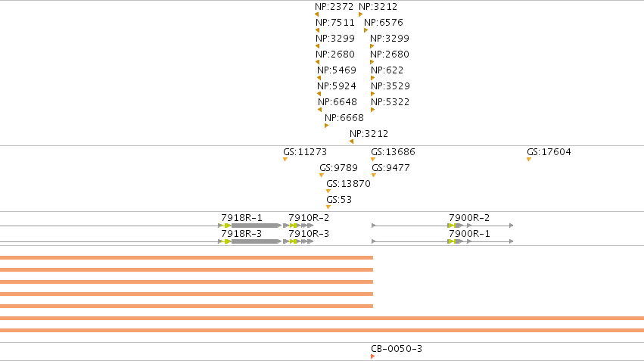This screenshot has width=644, height=361.
Task: Select the GS:13870 marker
Action: coord(328,191)
